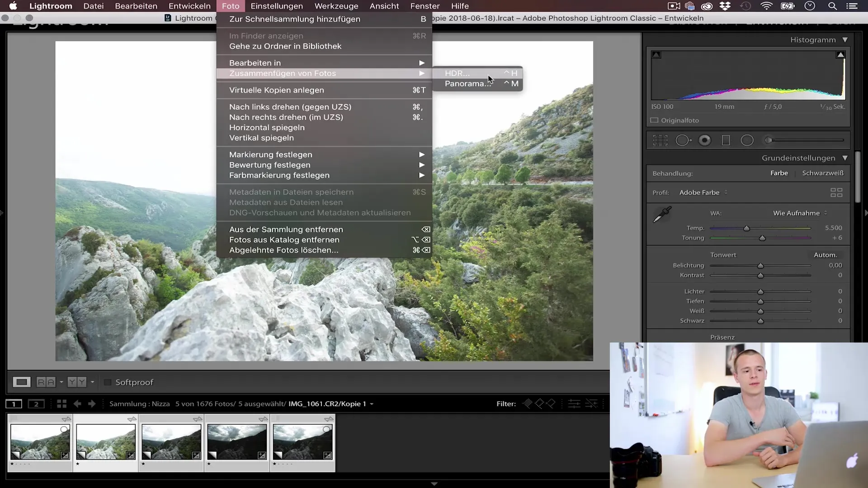Viewport: 868px width, 488px height.
Task: Enable the Softproof checkbox
Action: point(108,382)
